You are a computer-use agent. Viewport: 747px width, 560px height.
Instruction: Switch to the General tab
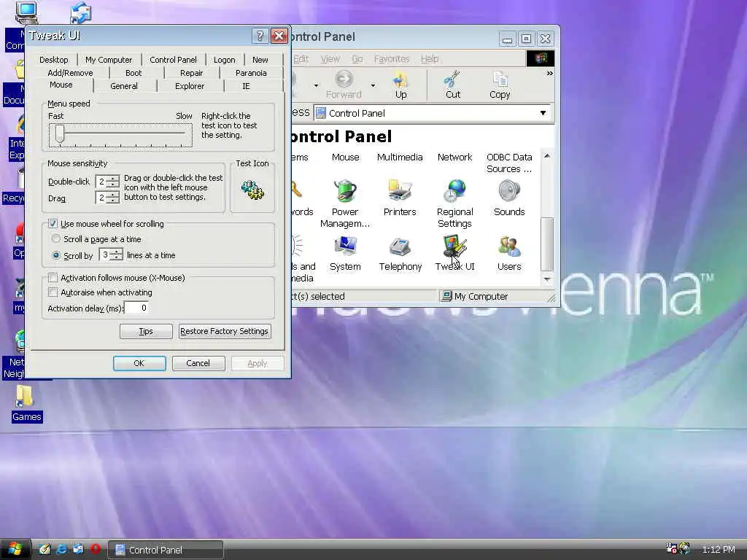[x=124, y=86]
